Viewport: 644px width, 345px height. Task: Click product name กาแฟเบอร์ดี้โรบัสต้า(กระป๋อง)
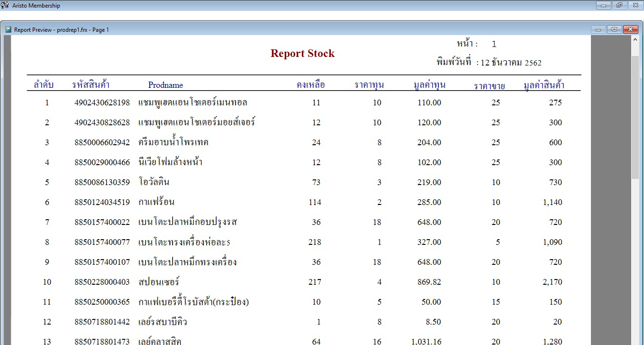pos(194,302)
